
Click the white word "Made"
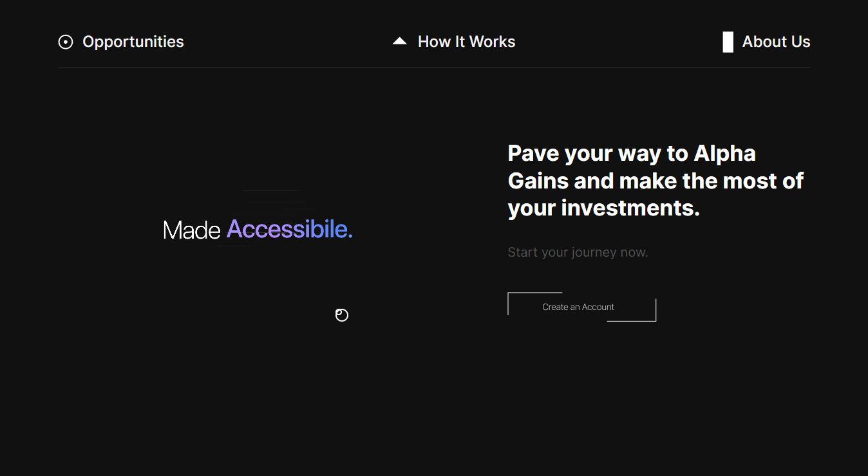191,230
